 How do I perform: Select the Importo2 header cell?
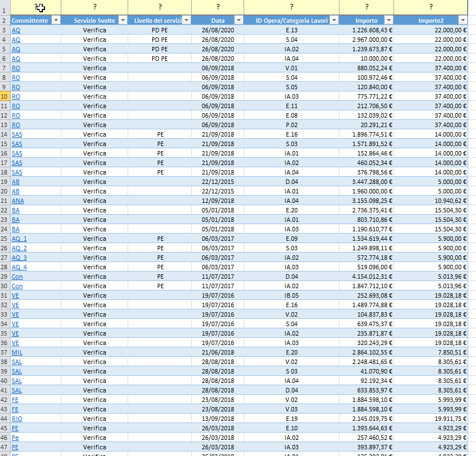431,20
